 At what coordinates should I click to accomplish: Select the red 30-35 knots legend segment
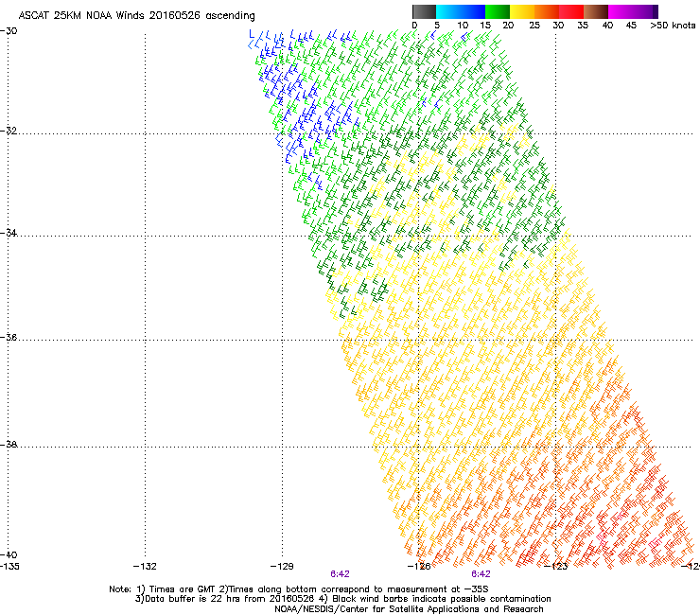[x=571, y=11]
